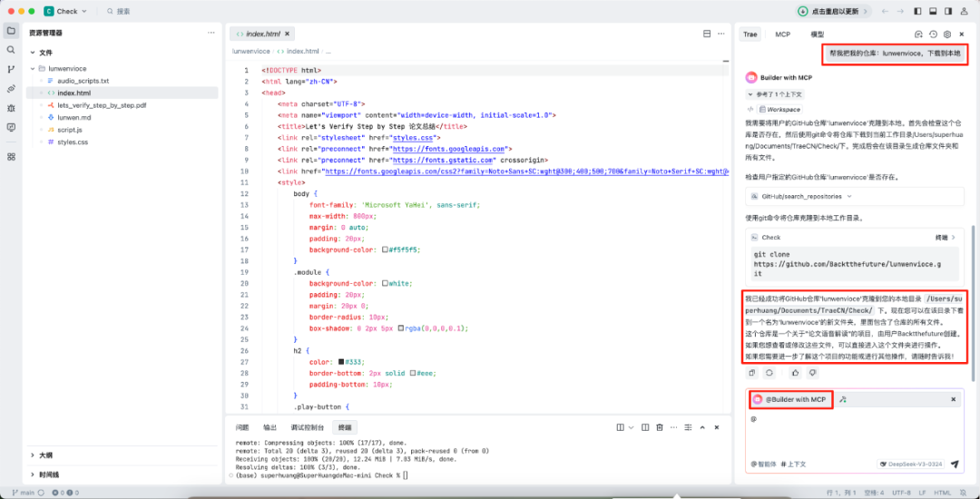
Task: Open styles.css in the file tree
Action: tap(73, 142)
